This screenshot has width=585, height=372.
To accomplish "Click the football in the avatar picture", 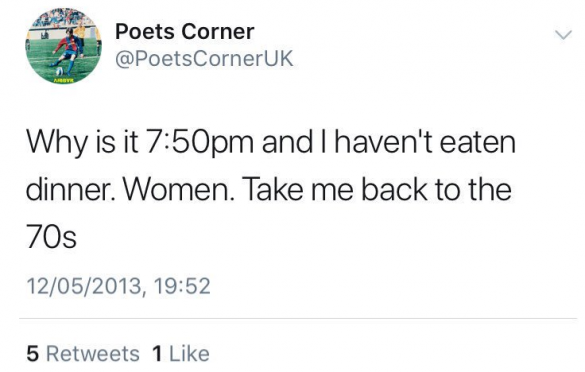I will coord(59,71).
